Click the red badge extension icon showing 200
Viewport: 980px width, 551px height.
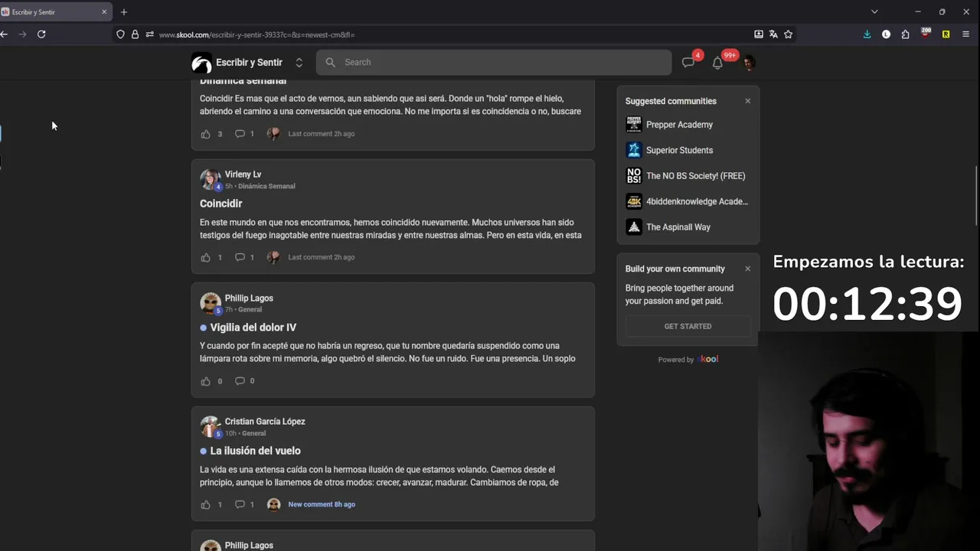coord(926,34)
